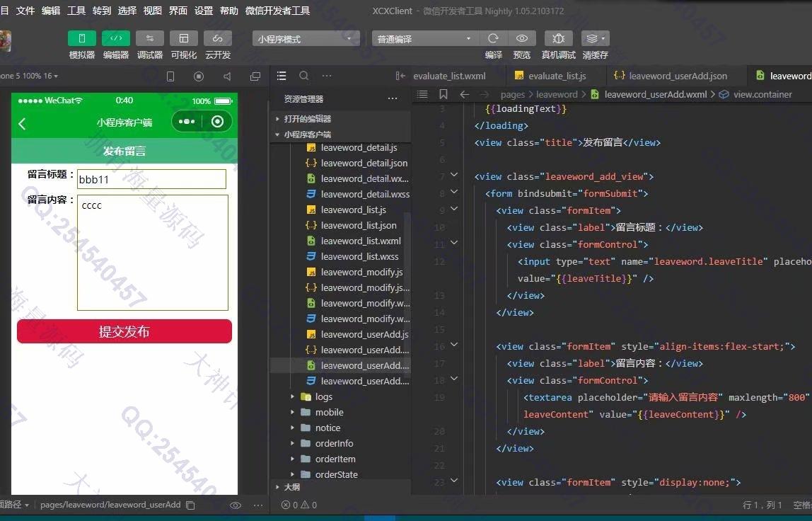This screenshot has height=521, width=812.
Task: Click the eye icon in bottom status bar
Action: click(x=235, y=505)
